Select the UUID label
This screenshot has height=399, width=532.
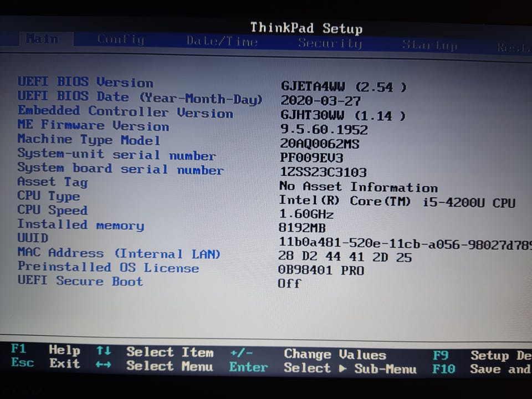pyautogui.click(x=33, y=238)
